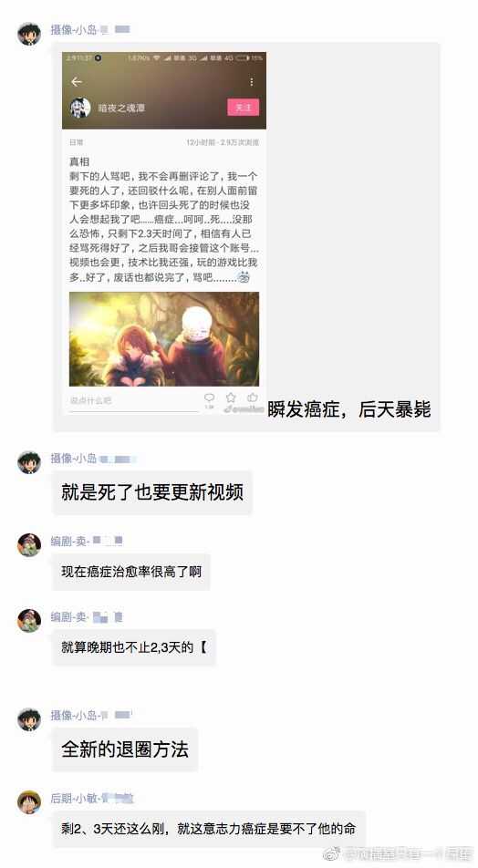
Task: Open the three-dot menu in post header
Action: tap(252, 82)
